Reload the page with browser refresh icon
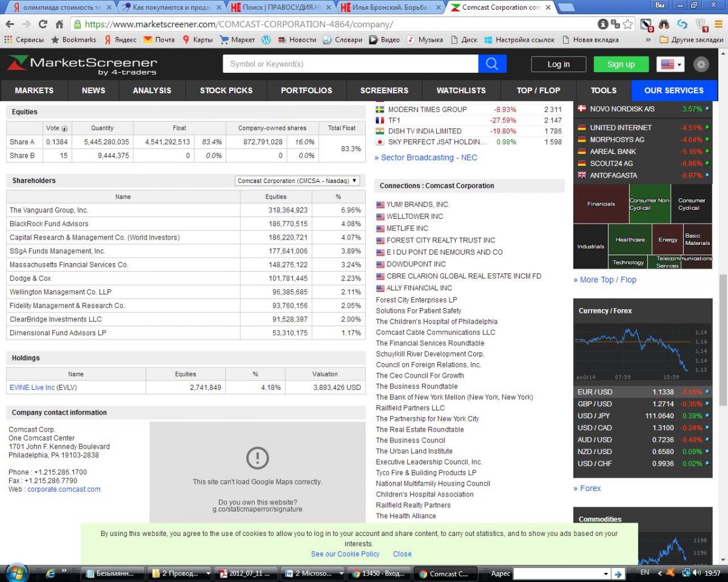 pos(42,24)
